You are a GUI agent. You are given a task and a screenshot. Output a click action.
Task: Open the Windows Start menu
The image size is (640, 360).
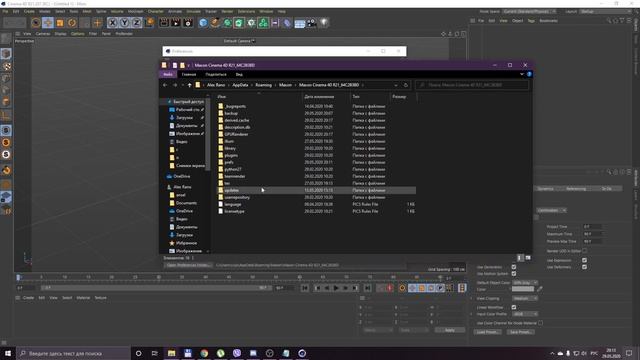tap(8, 353)
